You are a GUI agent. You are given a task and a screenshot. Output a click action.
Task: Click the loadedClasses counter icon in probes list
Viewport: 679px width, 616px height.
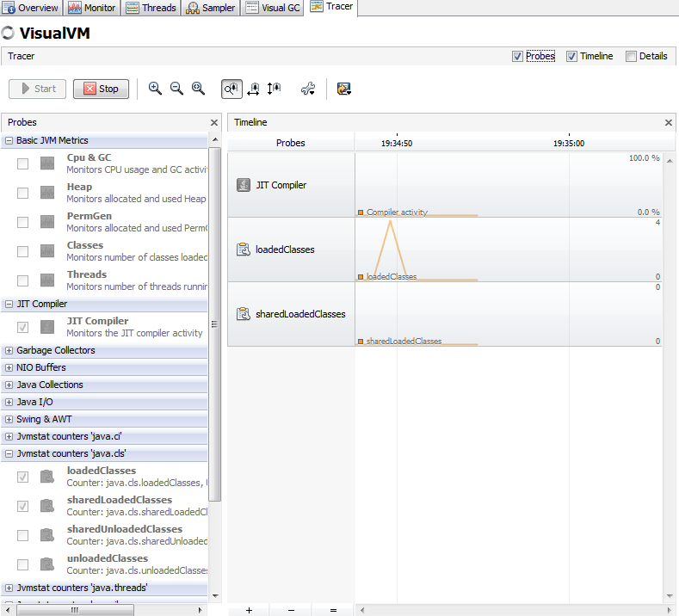tap(47, 477)
